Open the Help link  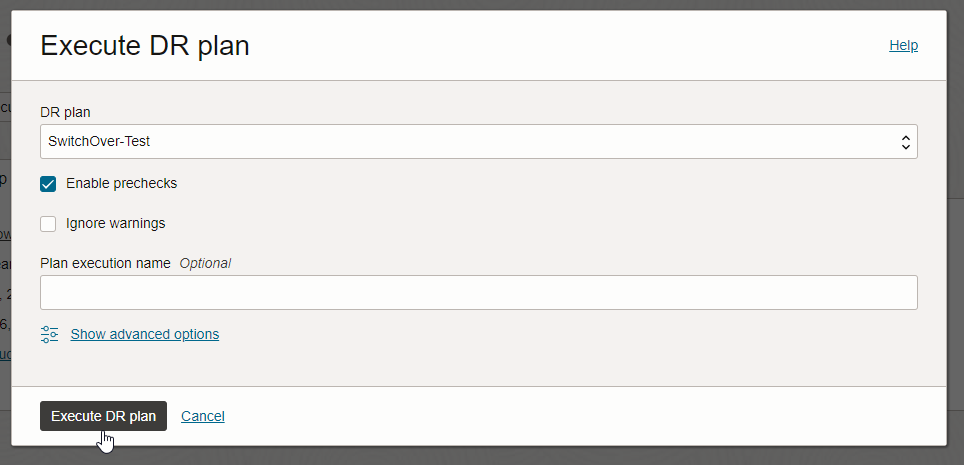(x=903, y=45)
